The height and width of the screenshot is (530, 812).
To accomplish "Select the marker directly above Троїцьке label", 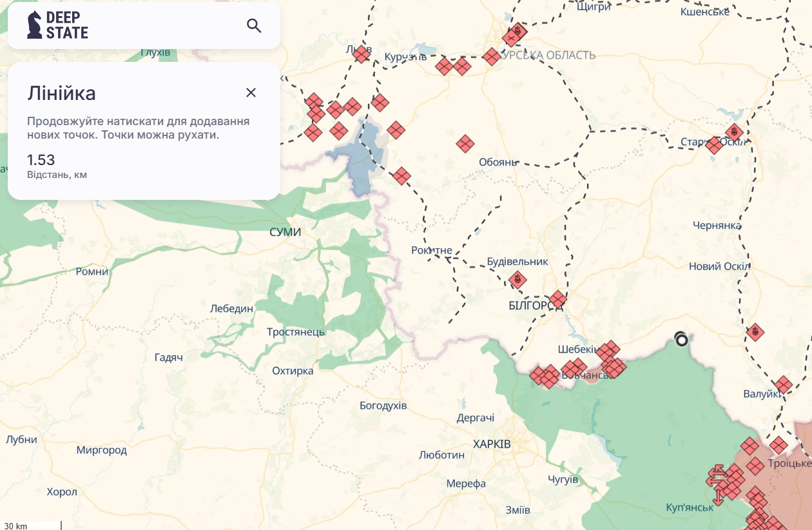I will pyautogui.click(x=778, y=445).
